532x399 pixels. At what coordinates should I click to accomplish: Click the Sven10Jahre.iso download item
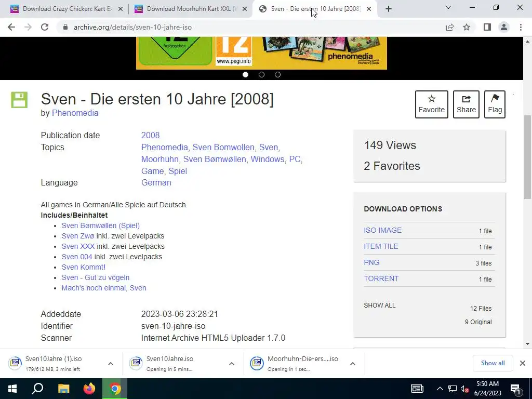(x=176, y=363)
